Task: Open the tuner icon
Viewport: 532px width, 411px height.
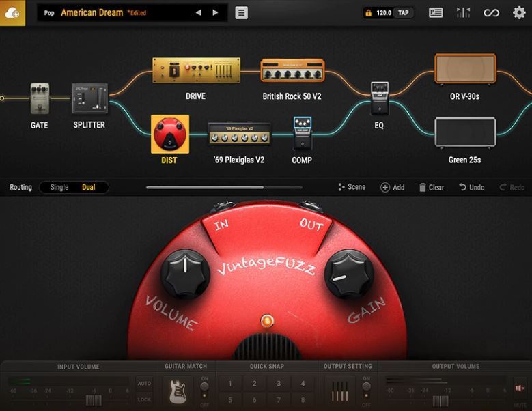Action: (463, 13)
